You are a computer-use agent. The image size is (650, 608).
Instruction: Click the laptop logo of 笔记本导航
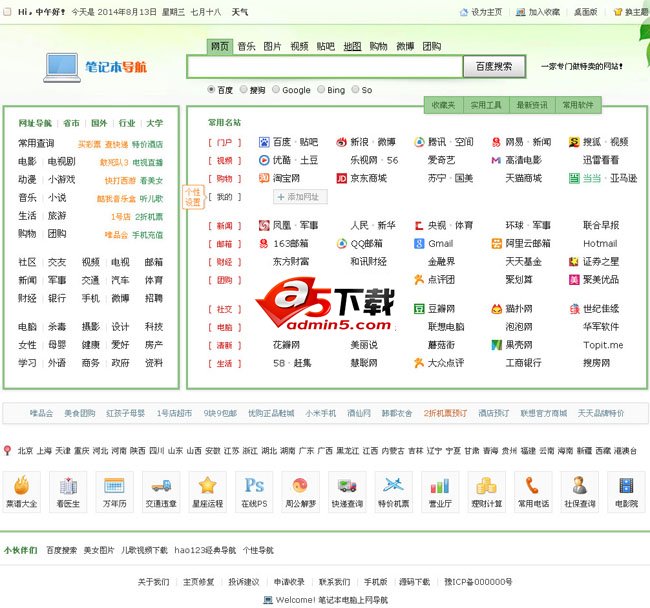62,68
